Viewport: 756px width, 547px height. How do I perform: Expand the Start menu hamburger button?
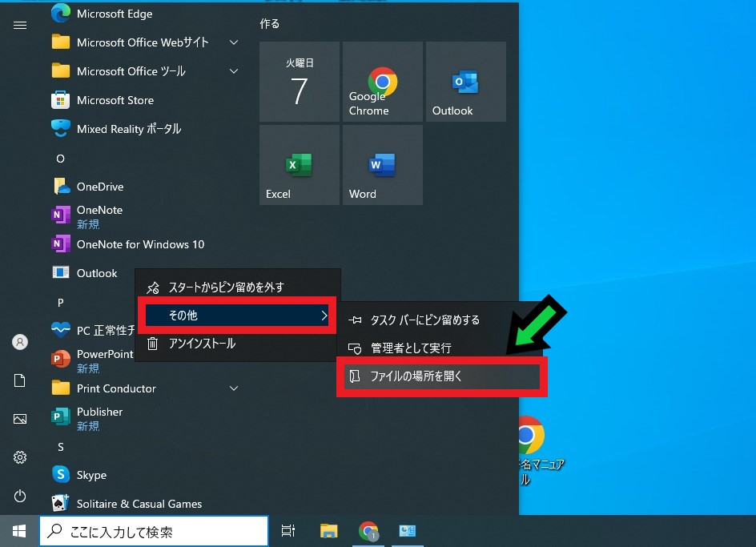(x=20, y=25)
